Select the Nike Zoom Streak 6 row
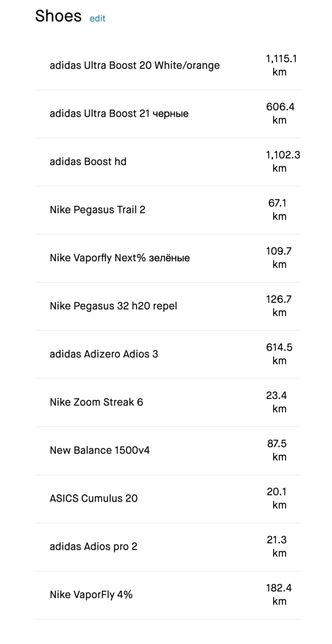332x644 pixels. click(96, 402)
